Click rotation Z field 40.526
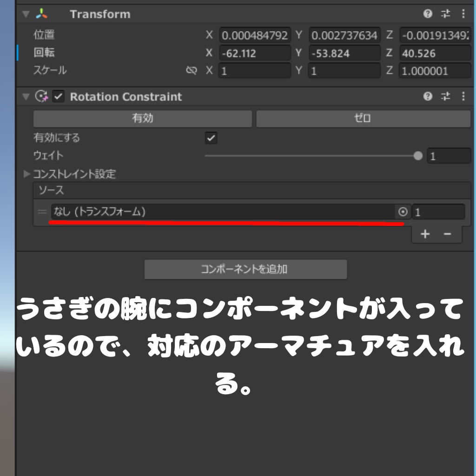 pyautogui.click(x=435, y=53)
